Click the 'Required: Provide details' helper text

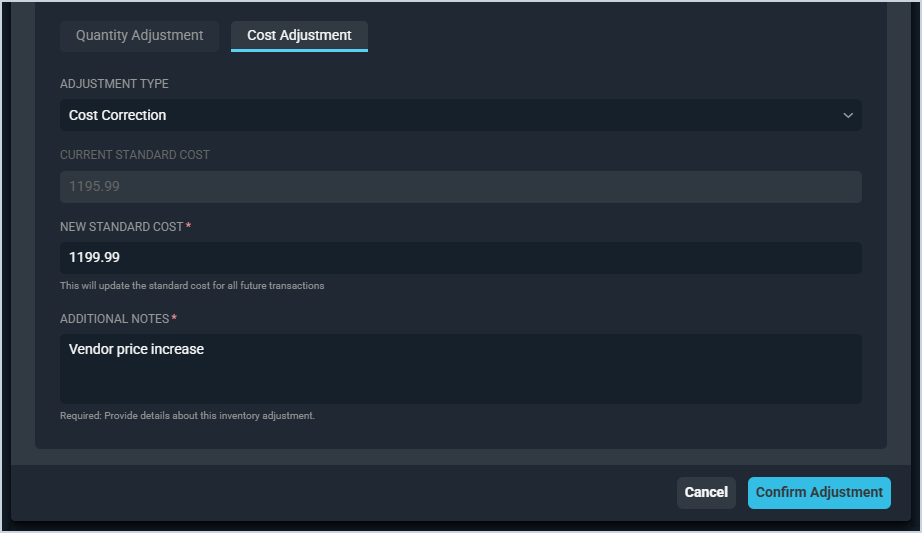(187, 415)
